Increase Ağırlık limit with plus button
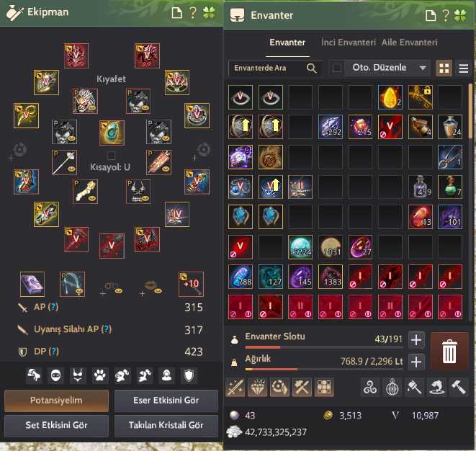476x451 pixels. 416,362
